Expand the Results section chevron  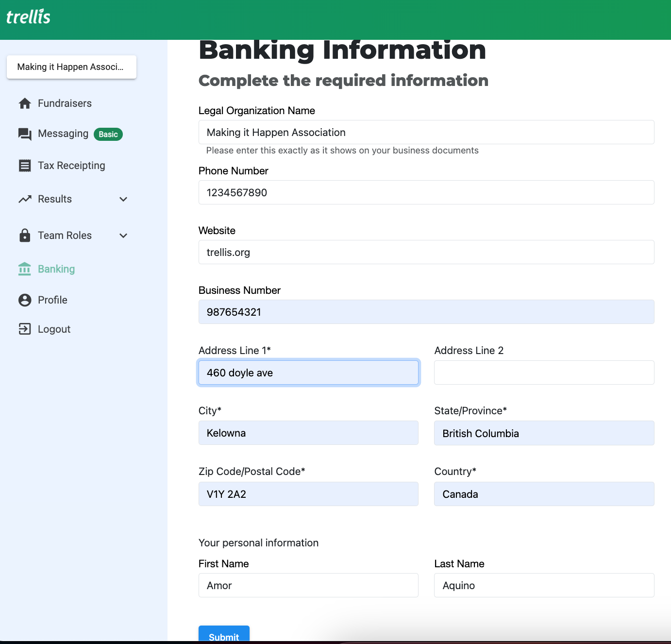click(x=123, y=199)
